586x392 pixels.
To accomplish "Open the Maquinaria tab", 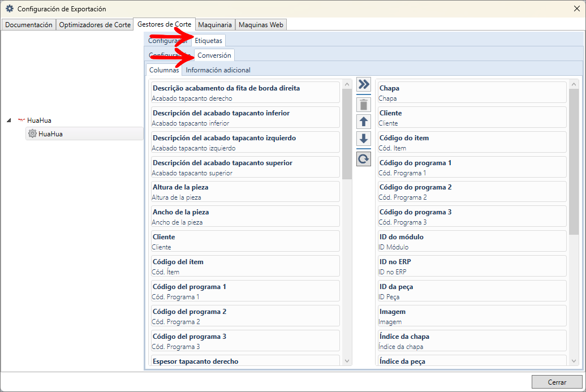I will (215, 25).
